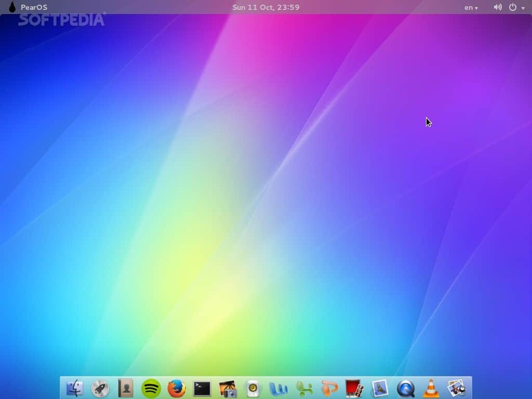Click the date and time clock

[x=265, y=7]
